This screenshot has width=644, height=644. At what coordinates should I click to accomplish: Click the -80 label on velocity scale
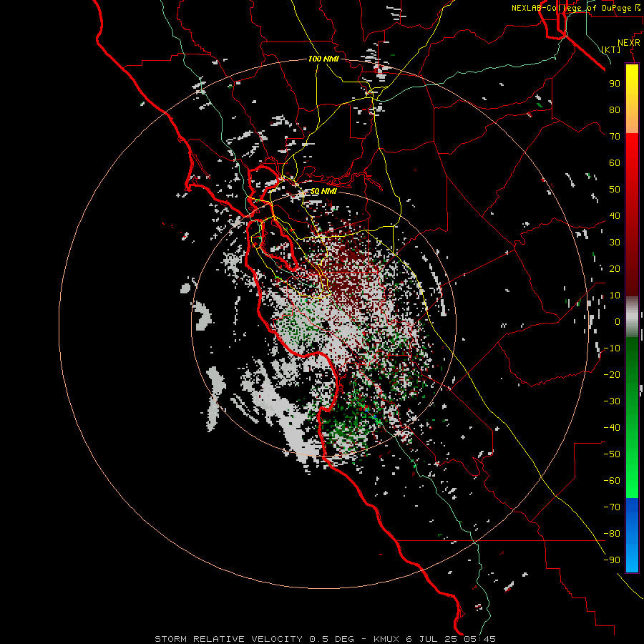612,534
